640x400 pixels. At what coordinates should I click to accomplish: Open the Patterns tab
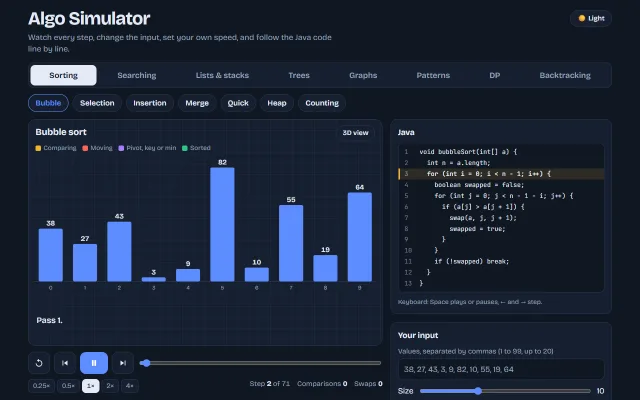pos(433,75)
